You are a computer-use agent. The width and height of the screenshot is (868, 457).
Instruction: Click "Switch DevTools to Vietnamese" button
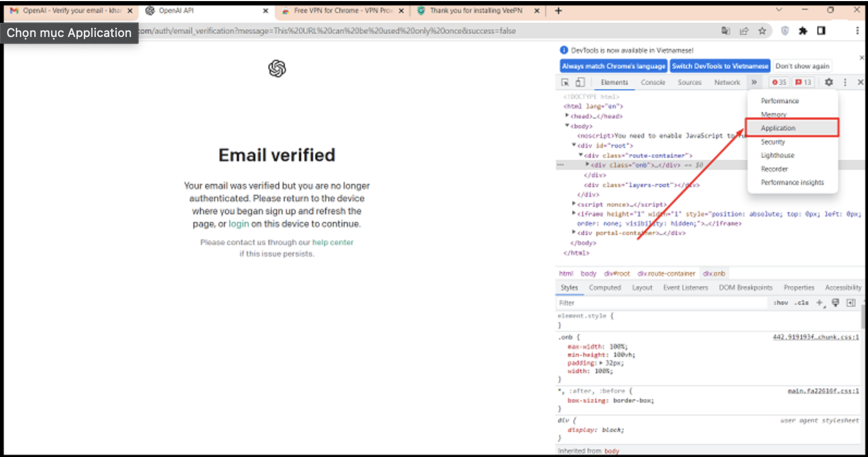point(719,66)
